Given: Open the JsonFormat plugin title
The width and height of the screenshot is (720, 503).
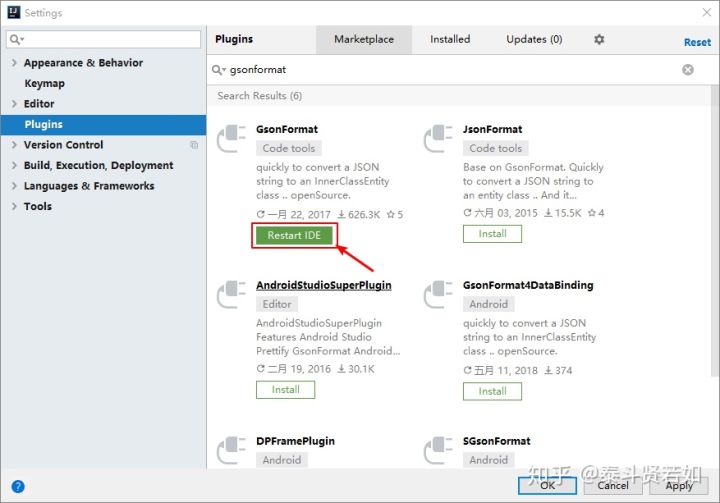Looking at the screenshot, I should [x=492, y=130].
